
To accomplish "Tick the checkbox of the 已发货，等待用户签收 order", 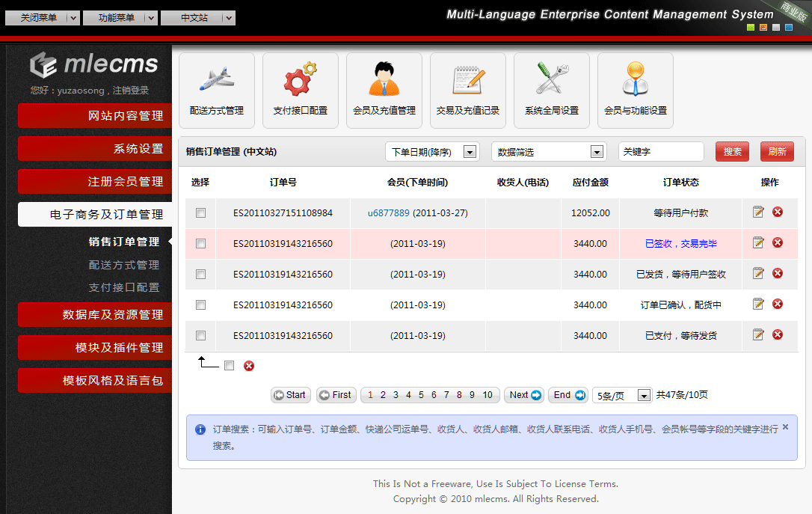I will [201, 274].
